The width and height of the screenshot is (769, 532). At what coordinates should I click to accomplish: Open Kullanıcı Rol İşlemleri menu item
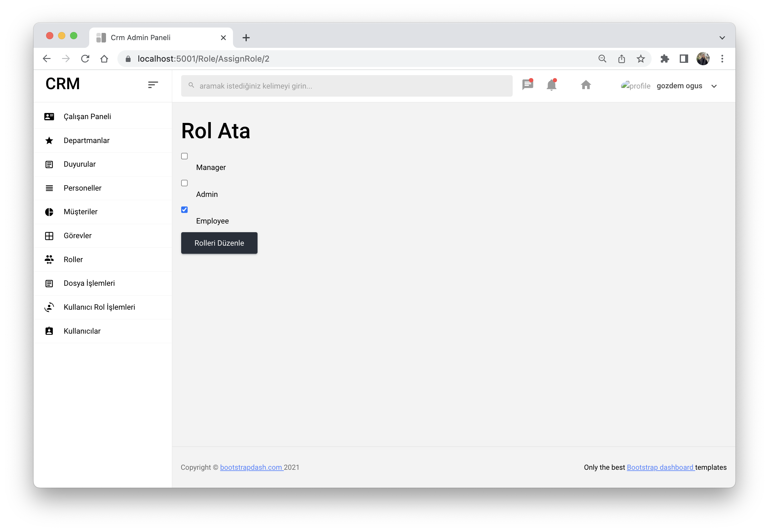click(x=99, y=307)
